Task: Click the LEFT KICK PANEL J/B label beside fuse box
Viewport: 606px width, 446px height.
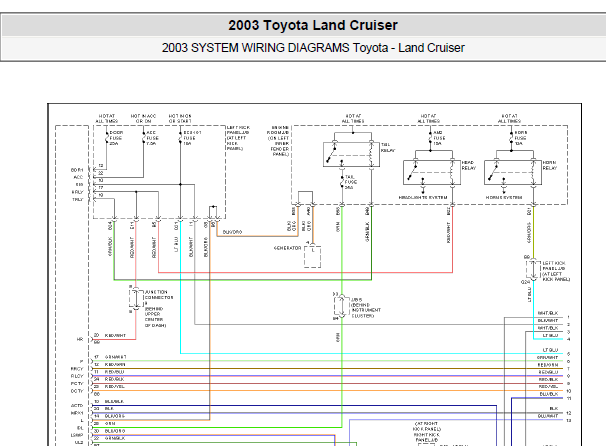Action: pyautogui.click(x=238, y=138)
